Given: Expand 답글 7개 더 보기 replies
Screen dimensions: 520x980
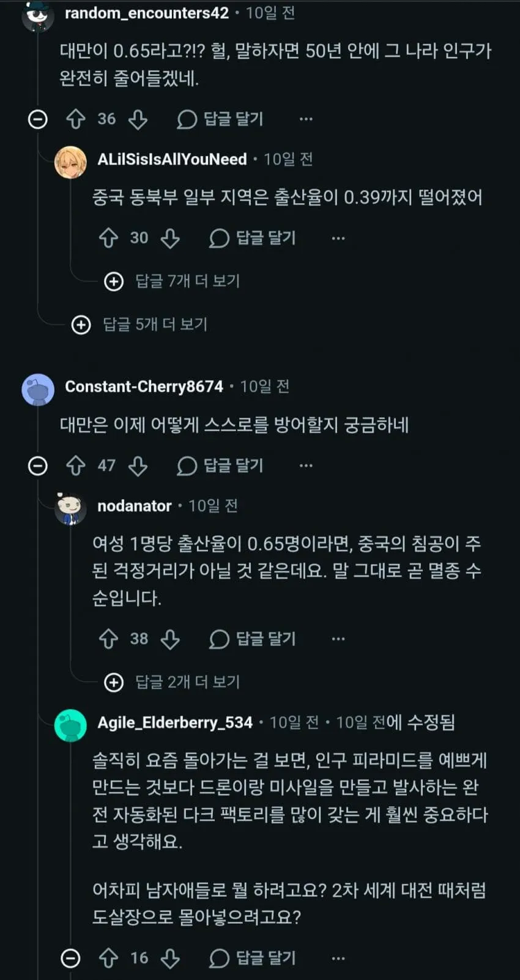Looking at the screenshot, I should click(173, 281).
